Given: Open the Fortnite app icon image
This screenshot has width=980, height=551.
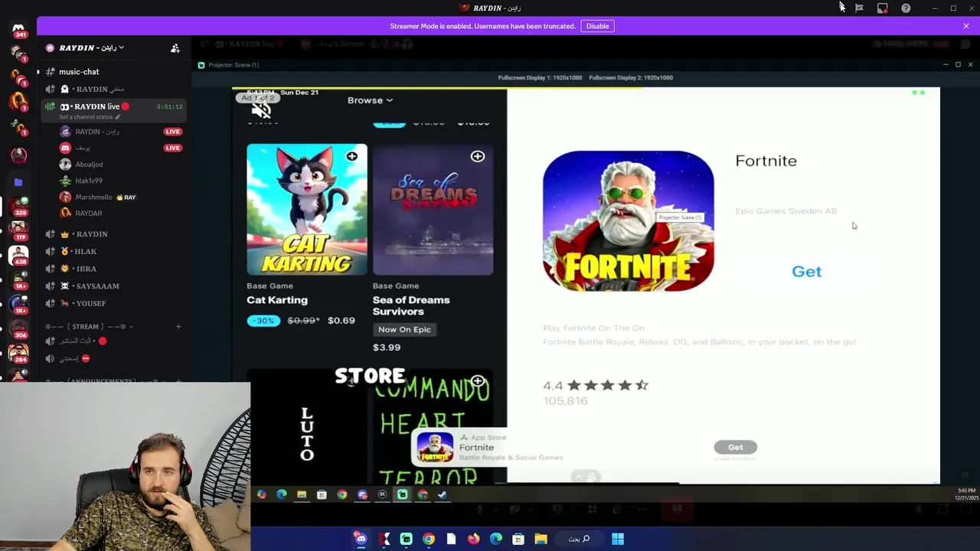Looking at the screenshot, I should (x=629, y=221).
